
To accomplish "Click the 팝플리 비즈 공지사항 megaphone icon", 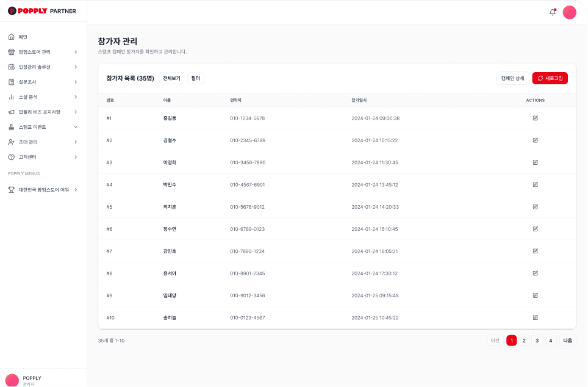I will 11,112.
